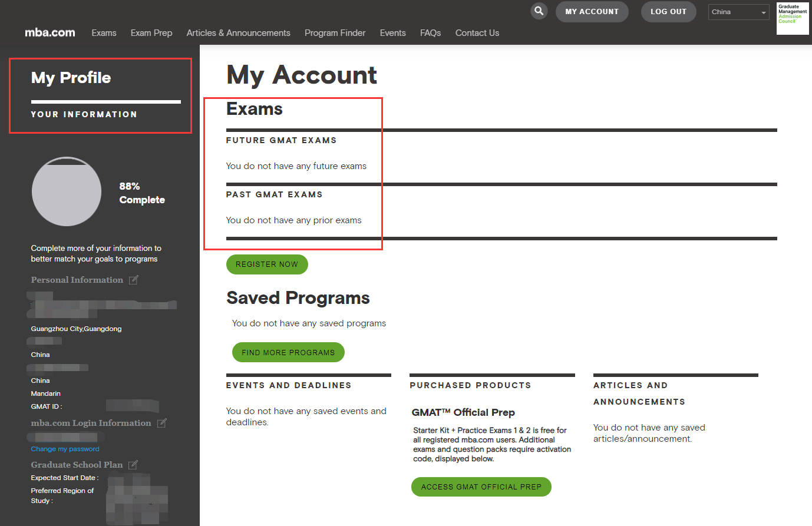
Task: Click the My Account page title
Action: coord(302,75)
